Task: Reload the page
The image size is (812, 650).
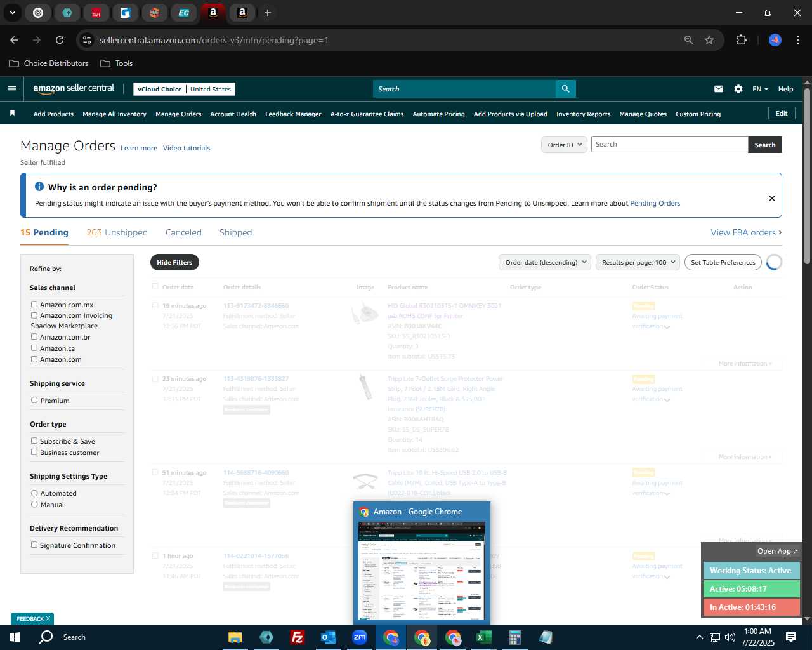Action: (x=60, y=40)
